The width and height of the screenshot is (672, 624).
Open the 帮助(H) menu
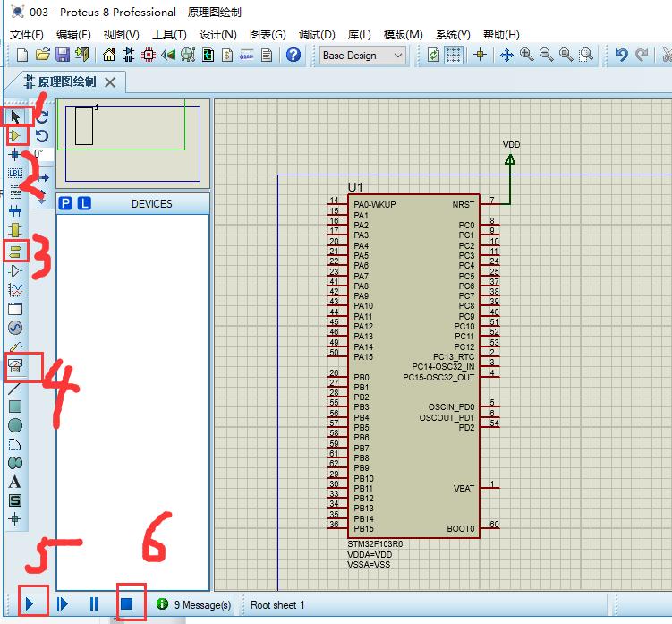pyautogui.click(x=501, y=34)
